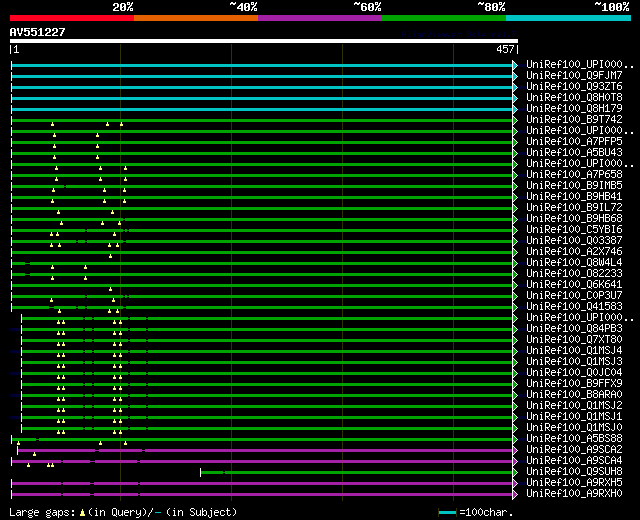This screenshot has height=520, width=640.
Task: Click the cyan alignment bar for Q8H179
Action: pos(260,109)
